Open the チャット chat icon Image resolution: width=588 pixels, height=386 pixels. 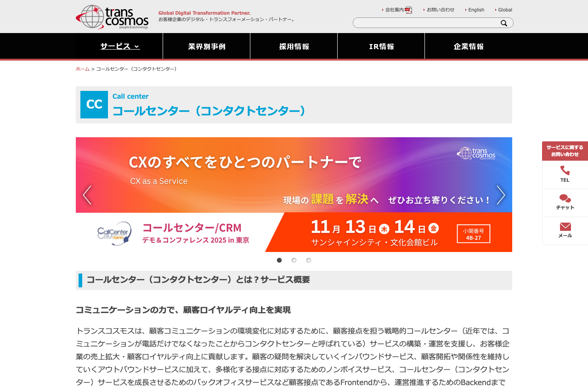[x=565, y=199]
